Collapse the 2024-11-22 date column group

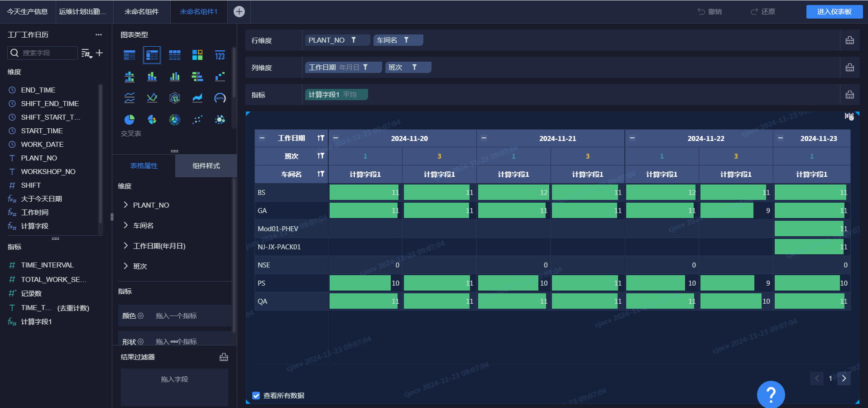(632, 138)
